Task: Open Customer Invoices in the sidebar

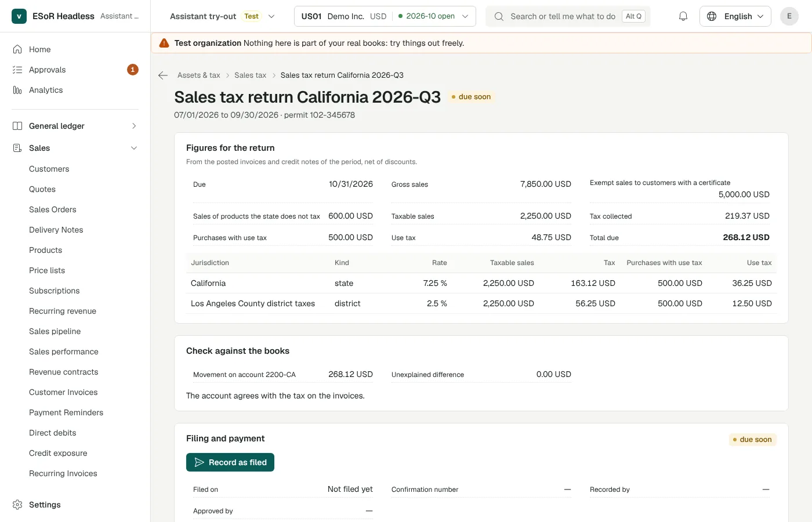Action: [63, 392]
